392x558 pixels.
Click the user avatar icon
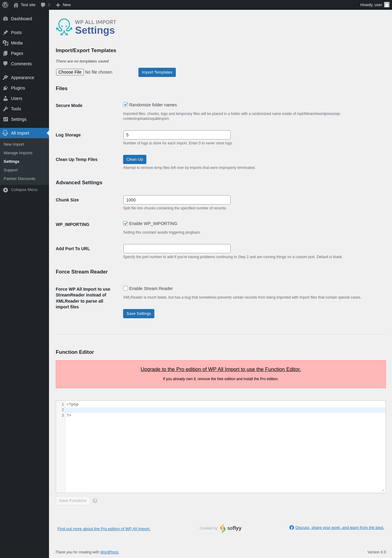tap(387, 5)
